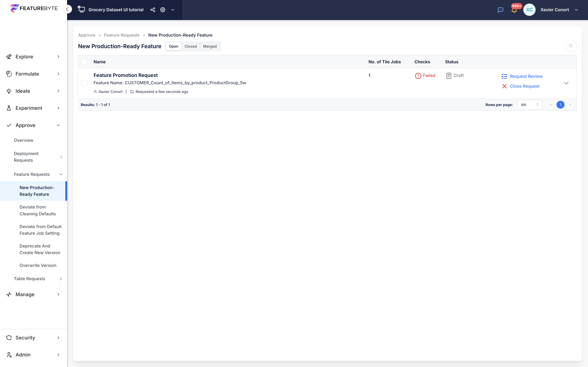Viewport: 588px width, 367px height.
Task: Switch to the Closed tab
Action: (190, 46)
